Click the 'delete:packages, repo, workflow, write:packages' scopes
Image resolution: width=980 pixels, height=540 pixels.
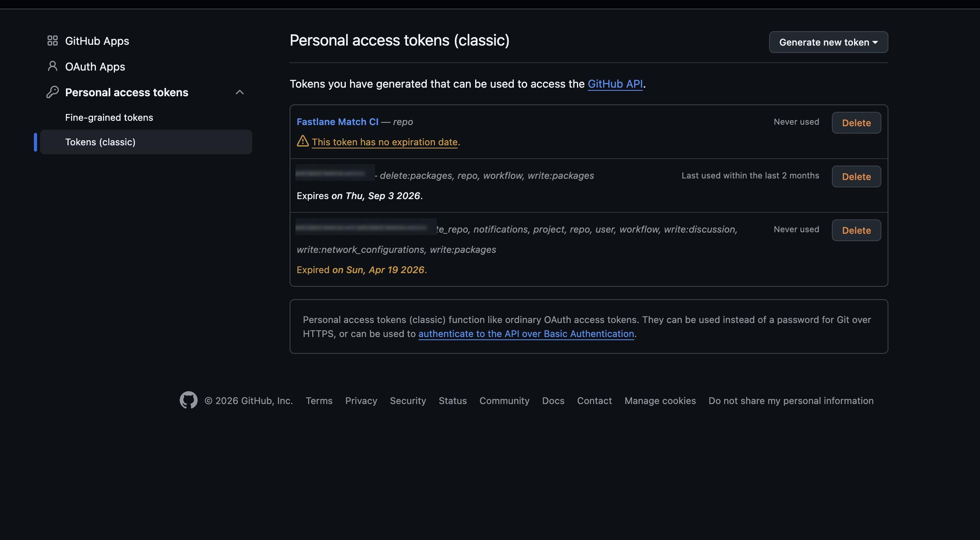point(487,175)
